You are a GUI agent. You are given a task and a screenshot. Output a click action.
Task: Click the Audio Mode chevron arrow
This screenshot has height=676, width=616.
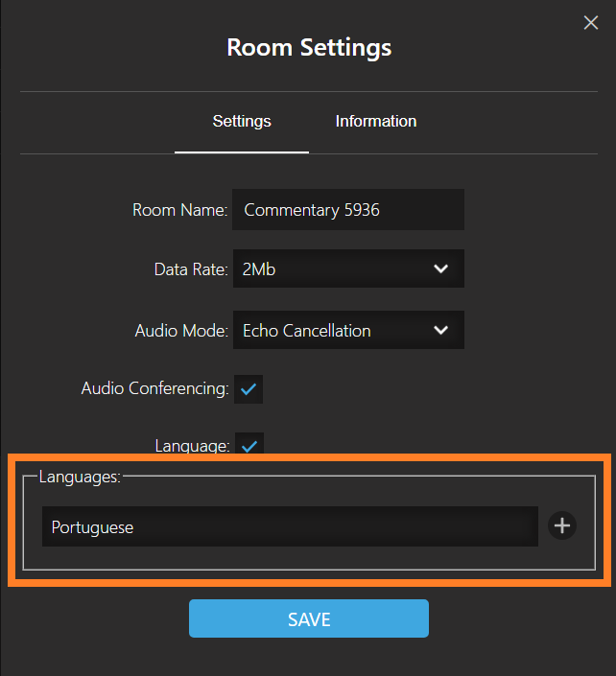(440, 330)
